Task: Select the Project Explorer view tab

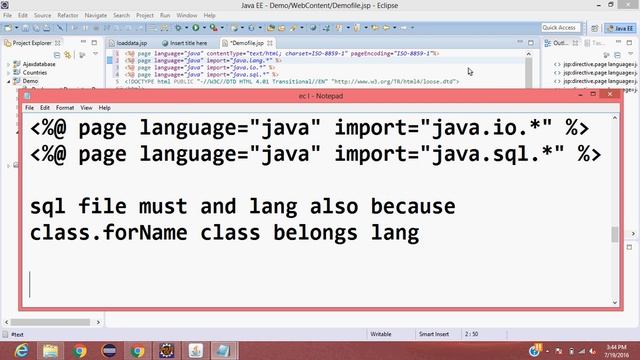Action: click(x=32, y=43)
